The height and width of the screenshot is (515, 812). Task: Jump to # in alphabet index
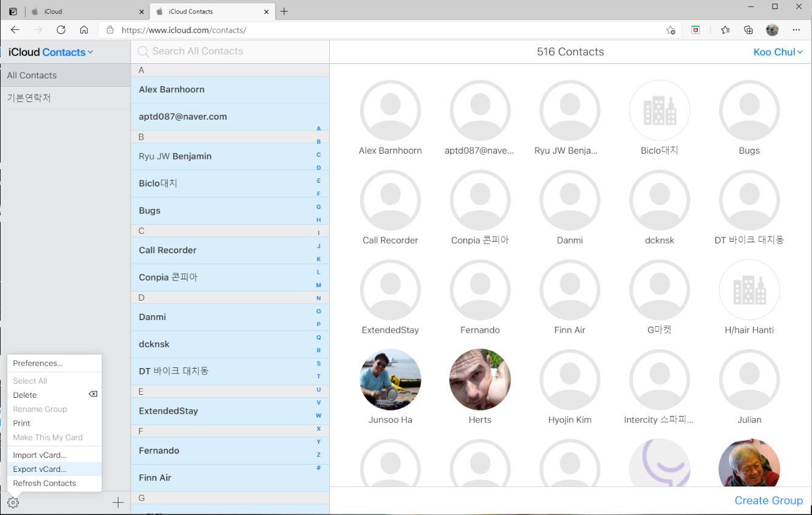click(318, 468)
